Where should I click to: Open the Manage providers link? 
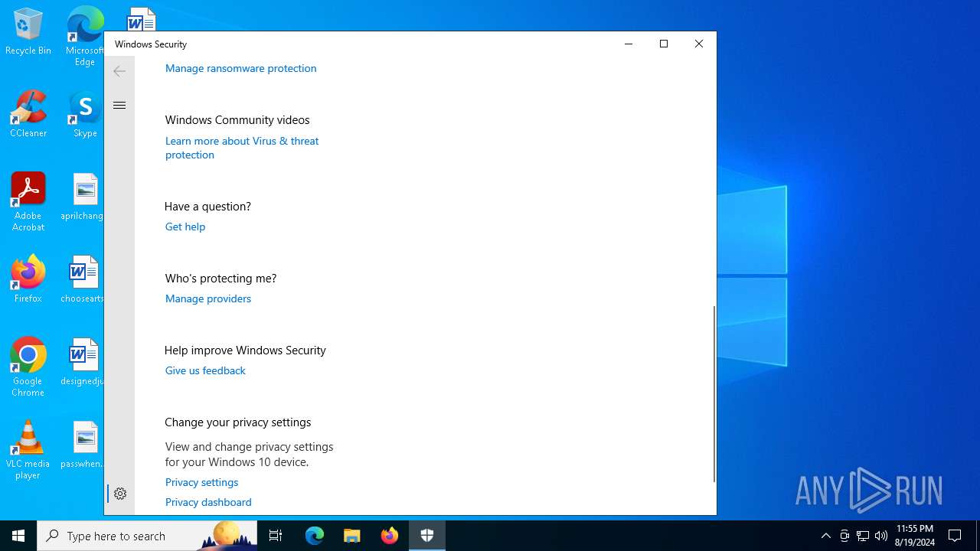[208, 298]
